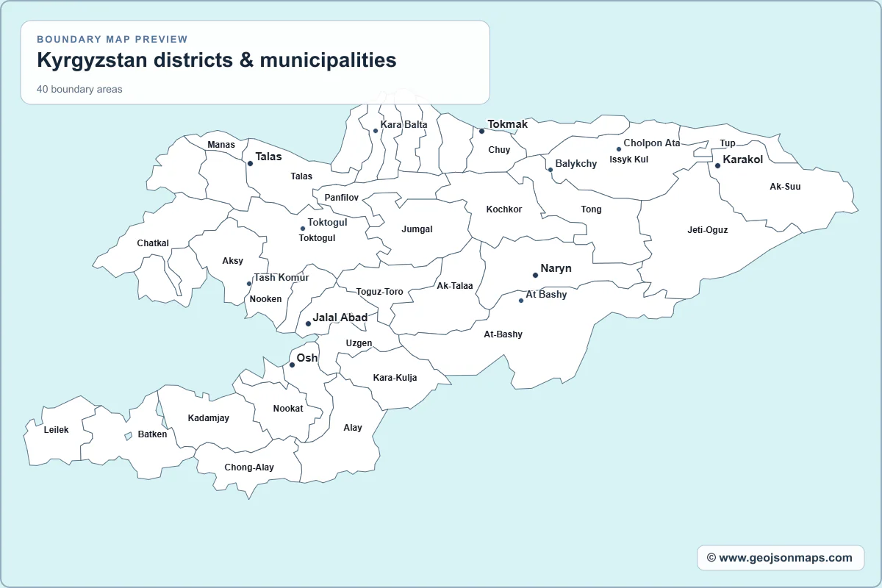Select the Jumgal district label
The image size is (882, 588).
417,229
